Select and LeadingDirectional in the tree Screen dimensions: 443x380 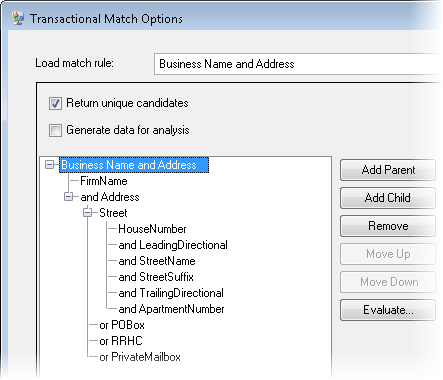[173, 245]
